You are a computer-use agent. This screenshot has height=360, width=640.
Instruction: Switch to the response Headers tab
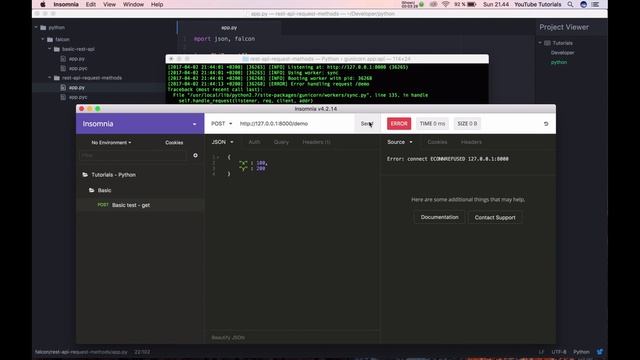(471, 142)
